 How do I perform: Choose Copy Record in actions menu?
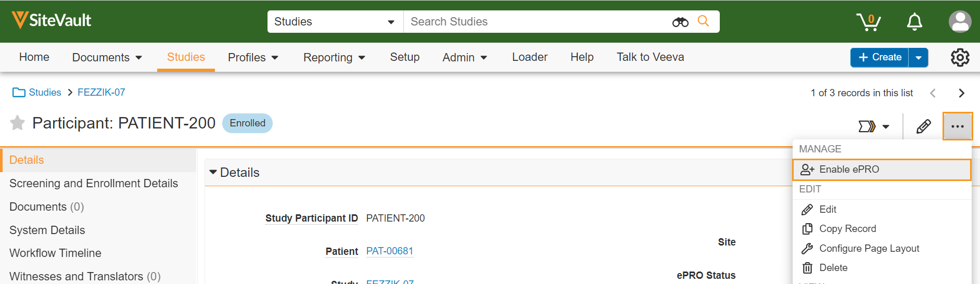[847, 229]
